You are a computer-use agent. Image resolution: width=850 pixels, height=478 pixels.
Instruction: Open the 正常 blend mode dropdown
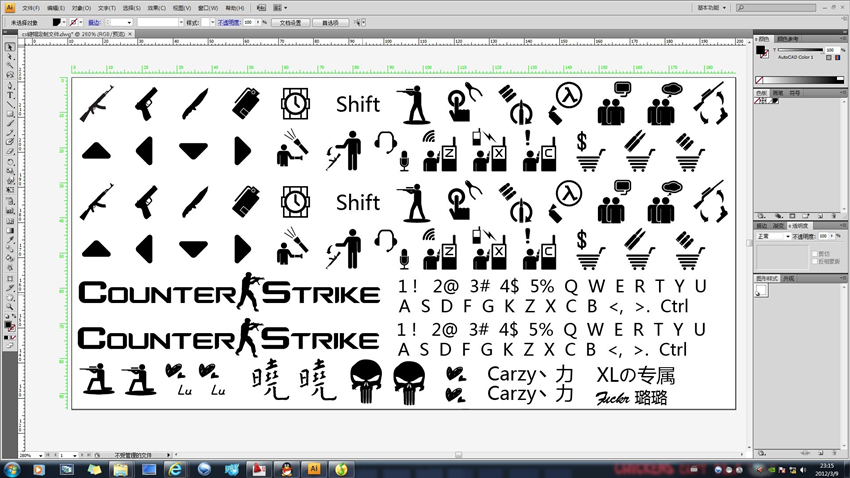(x=774, y=237)
